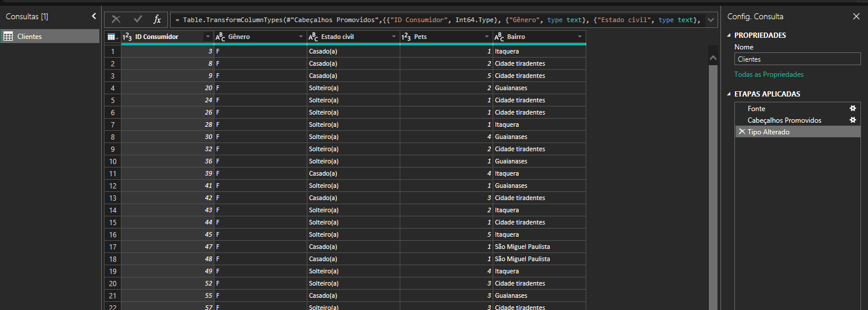Open the Bairro column filter dropdown
This screenshot has height=310, width=868.
[x=580, y=37]
